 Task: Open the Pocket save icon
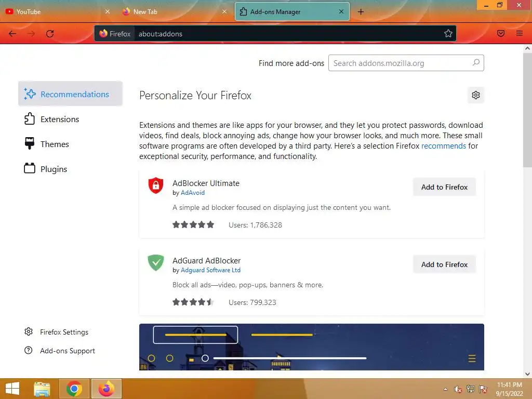click(501, 33)
